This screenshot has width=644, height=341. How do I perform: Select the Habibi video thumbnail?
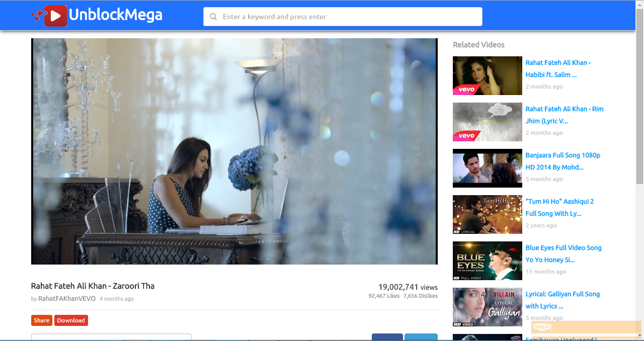[x=488, y=75]
